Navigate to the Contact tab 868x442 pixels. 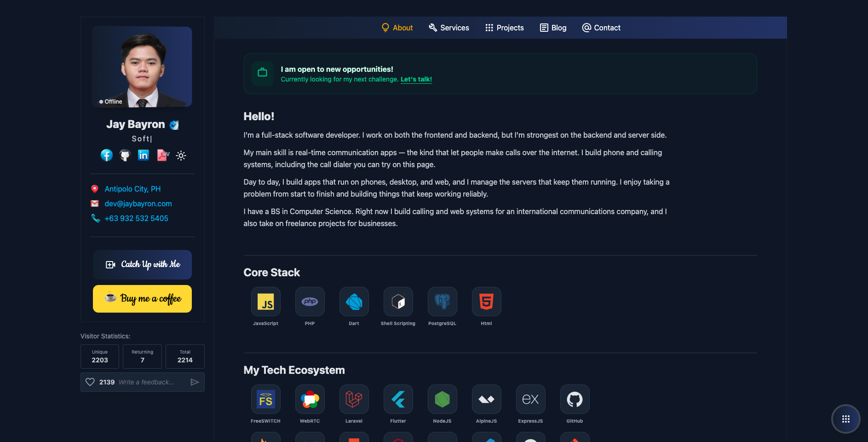[601, 28]
